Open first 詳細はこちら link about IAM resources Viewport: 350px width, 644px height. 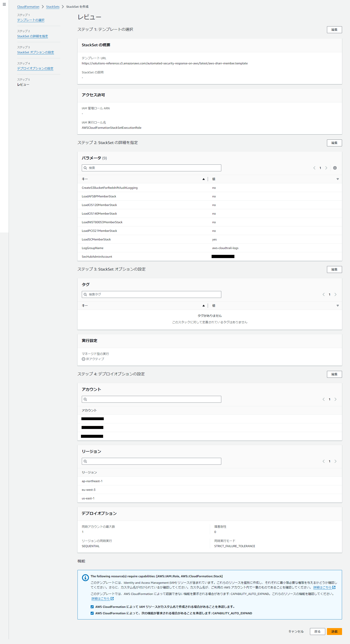pyautogui.click(x=324, y=588)
